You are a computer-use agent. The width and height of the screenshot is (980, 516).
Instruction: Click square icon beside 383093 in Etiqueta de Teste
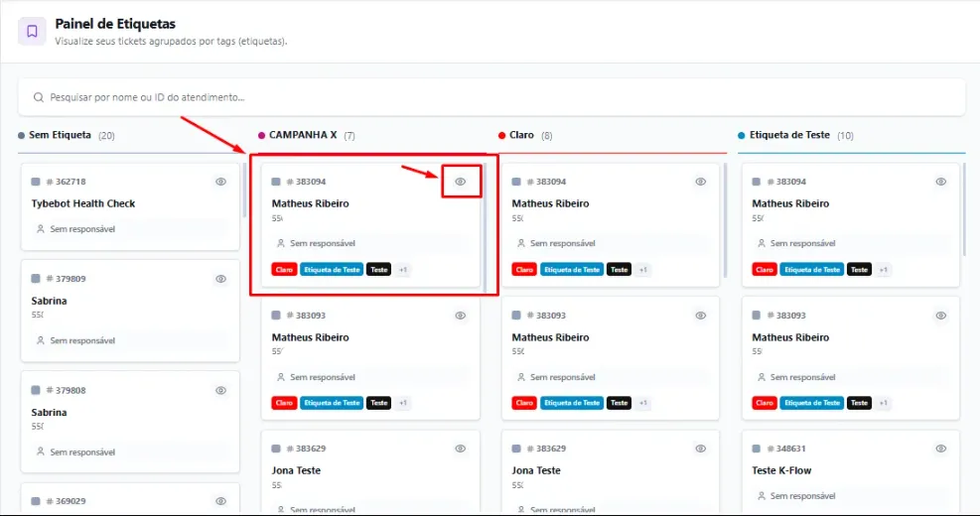pyautogui.click(x=757, y=316)
